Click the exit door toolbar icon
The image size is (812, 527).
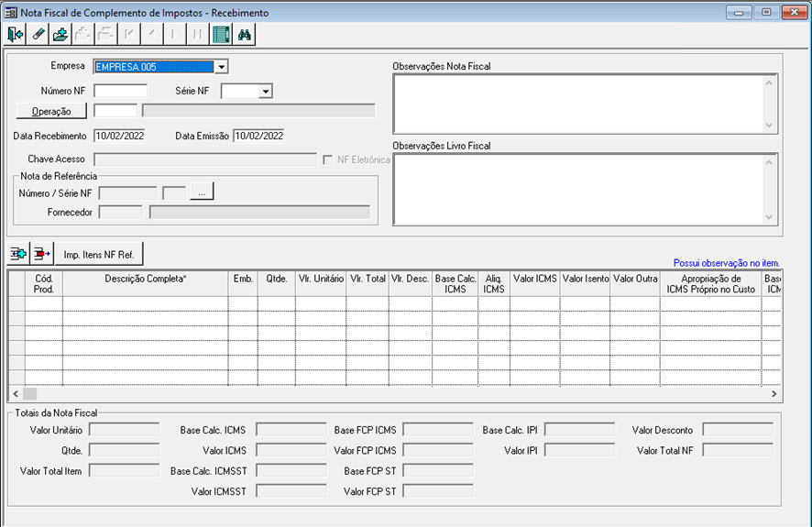pos(16,35)
